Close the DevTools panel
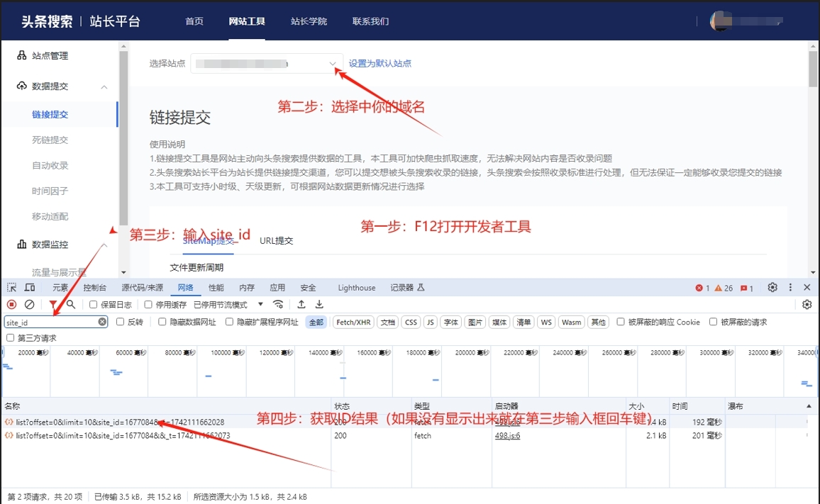Image resolution: width=820 pixels, height=504 pixels. pyautogui.click(x=807, y=288)
